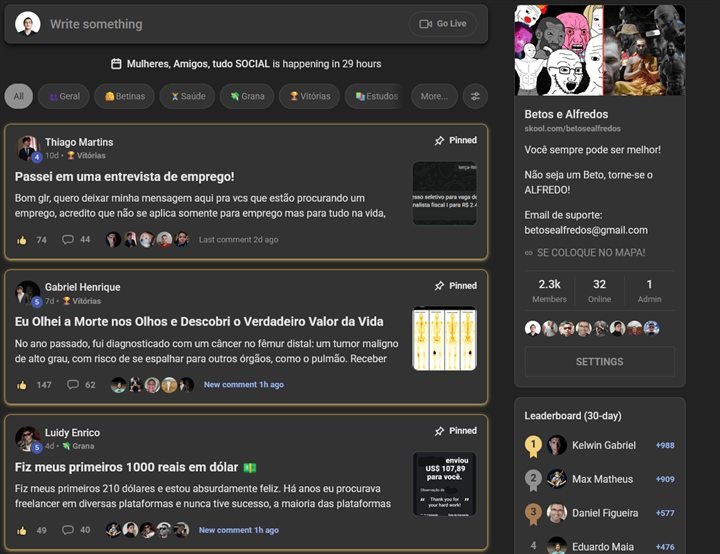This screenshot has width=720, height=554.
Task: Filter posts by Estudos category
Action: [375, 96]
